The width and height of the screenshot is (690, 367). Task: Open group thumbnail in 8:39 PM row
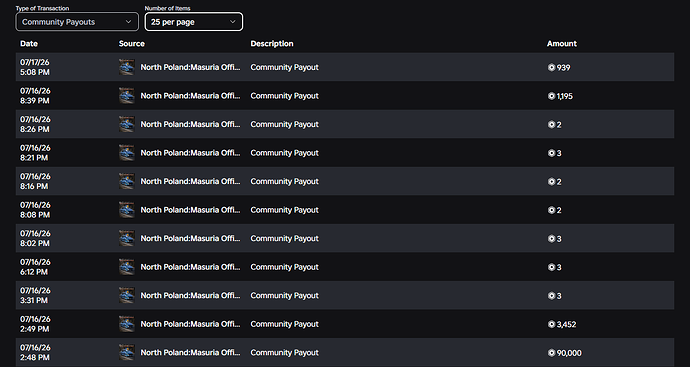[x=127, y=95]
